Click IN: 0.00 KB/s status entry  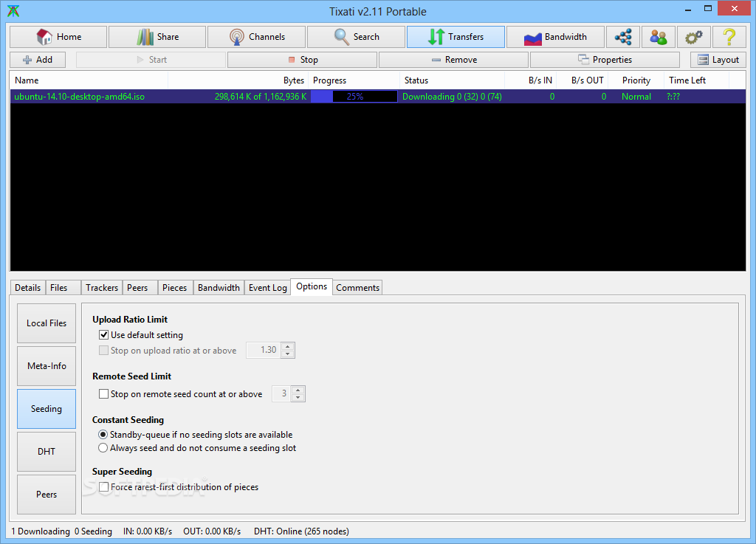tap(148, 531)
